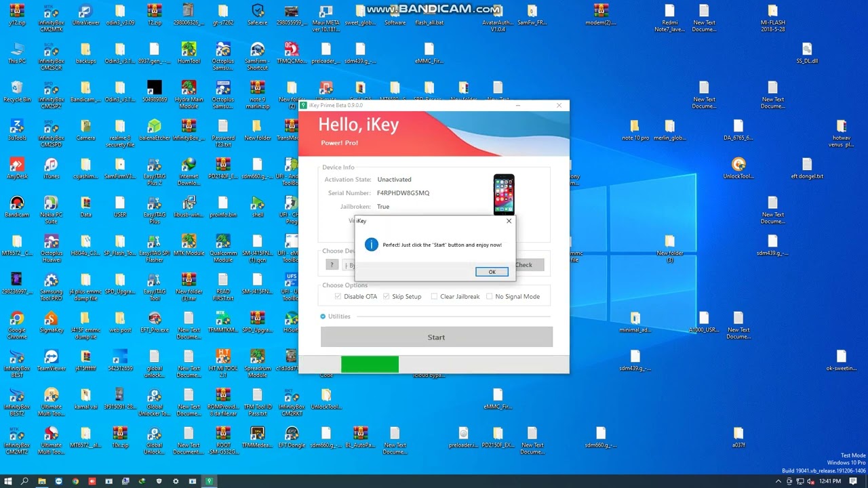Screen dimensions: 868x488
Task: Open the UltraViewer desktop shortcut
Action: click(85, 14)
